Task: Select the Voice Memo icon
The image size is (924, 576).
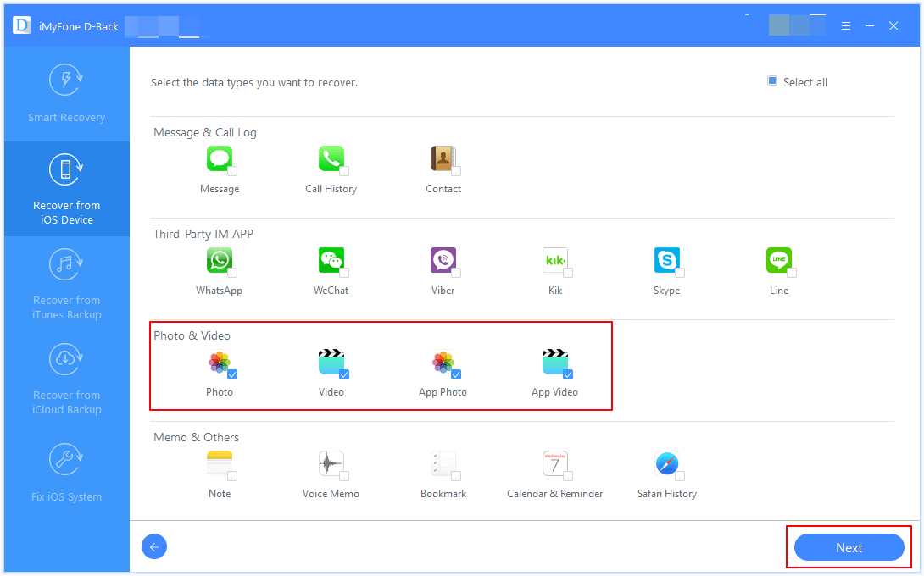Action: [x=331, y=463]
